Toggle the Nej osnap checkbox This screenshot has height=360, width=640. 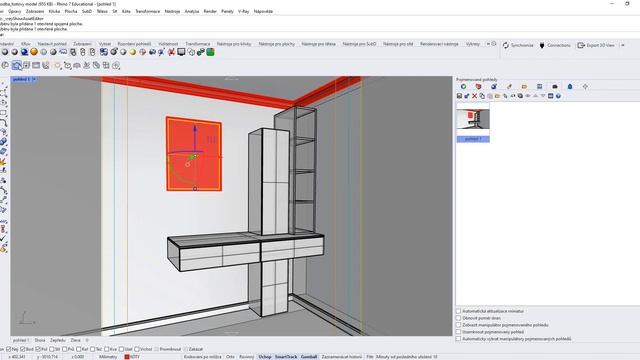pyautogui.click(x=9, y=349)
